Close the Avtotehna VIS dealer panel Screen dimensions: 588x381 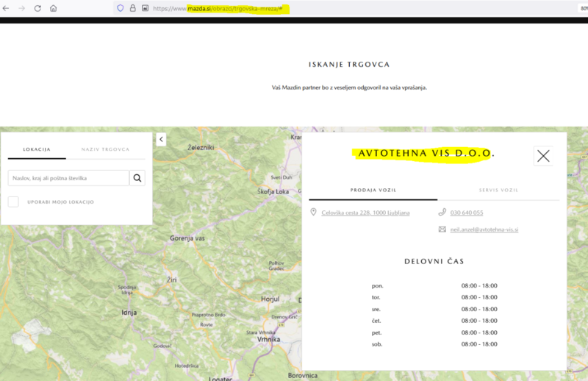[x=543, y=156]
